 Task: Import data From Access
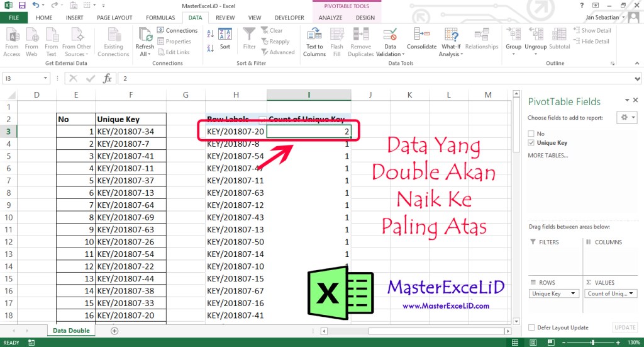coord(12,42)
